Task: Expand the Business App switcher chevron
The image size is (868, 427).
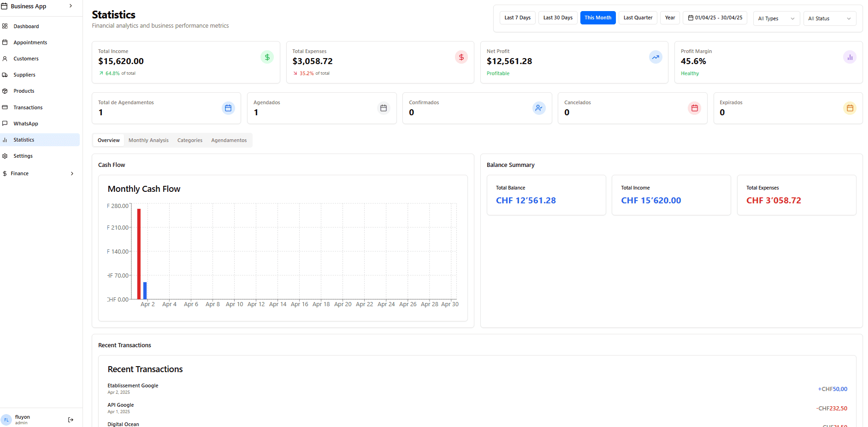Action: tap(71, 6)
